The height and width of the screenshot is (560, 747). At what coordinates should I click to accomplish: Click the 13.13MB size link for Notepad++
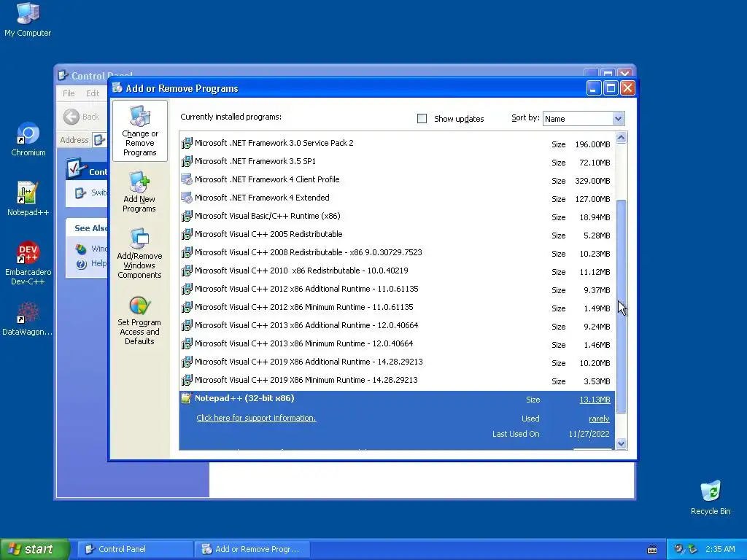tap(595, 400)
